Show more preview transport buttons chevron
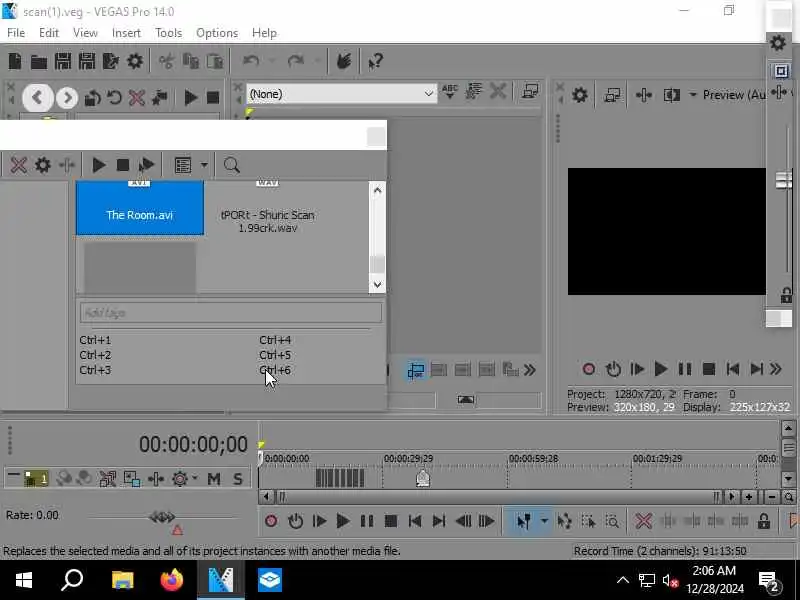800x600 pixels. [x=776, y=368]
